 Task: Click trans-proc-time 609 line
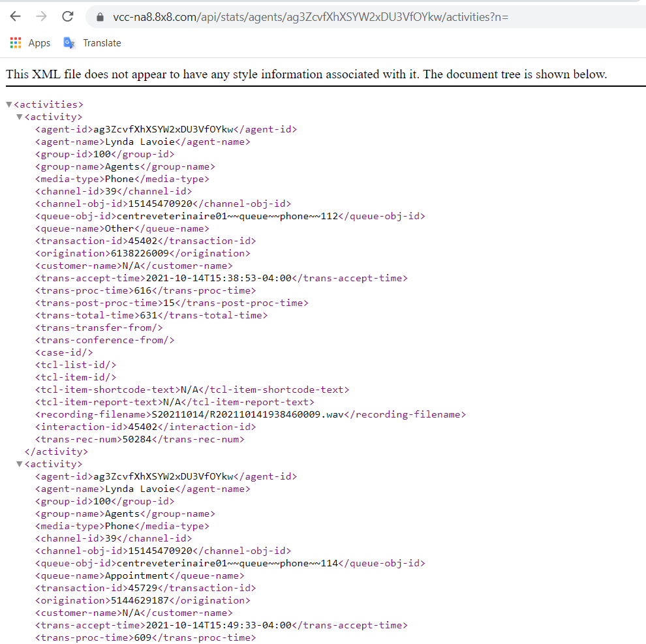(x=146, y=638)
